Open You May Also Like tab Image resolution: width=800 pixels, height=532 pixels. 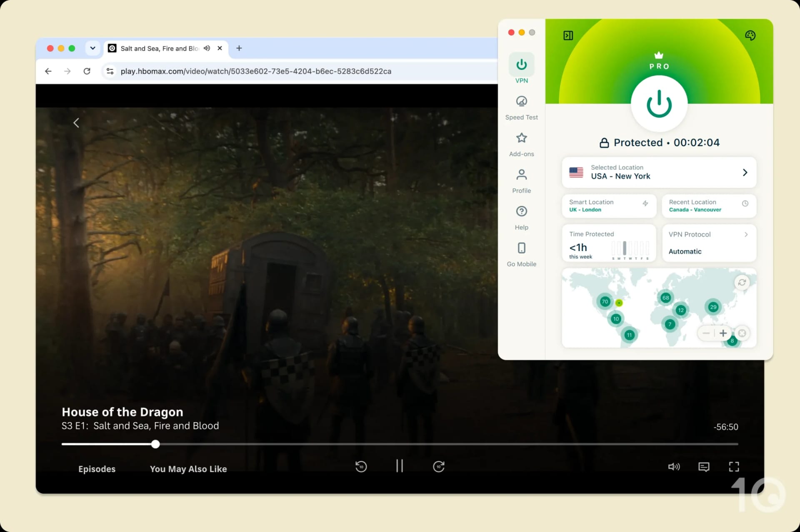pos(188,469)
